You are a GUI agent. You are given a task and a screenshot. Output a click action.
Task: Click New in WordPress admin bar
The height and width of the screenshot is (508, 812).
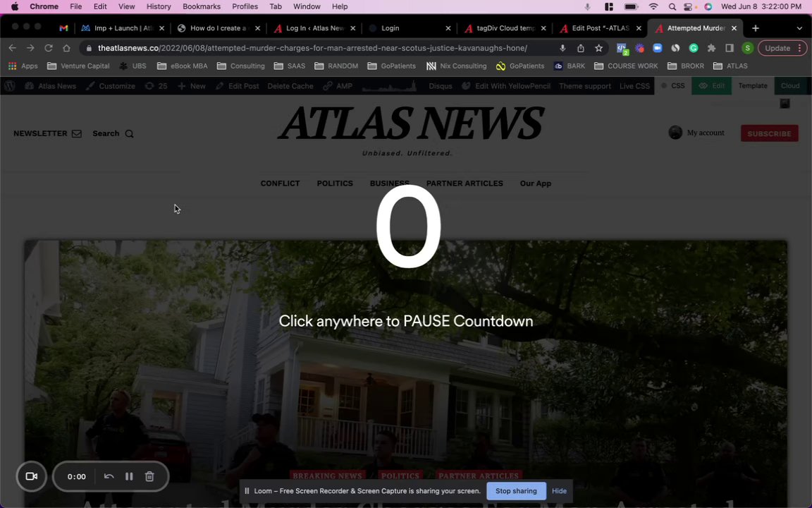pos(192,86)
